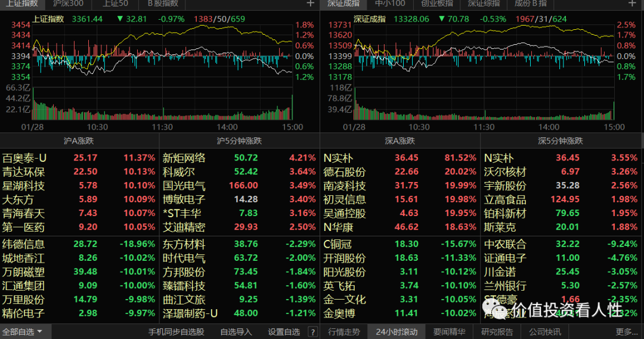644x339 pixels.
Task: Select the 立高食品 stock row
Action: pos(561,199)
